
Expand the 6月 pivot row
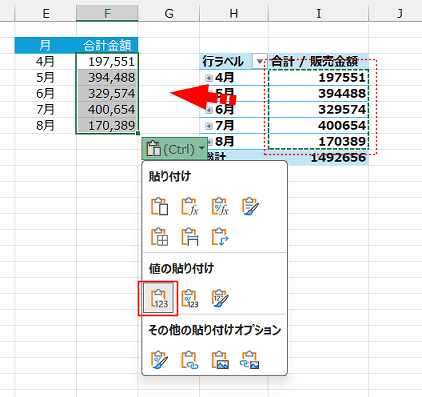coord(209,110)
